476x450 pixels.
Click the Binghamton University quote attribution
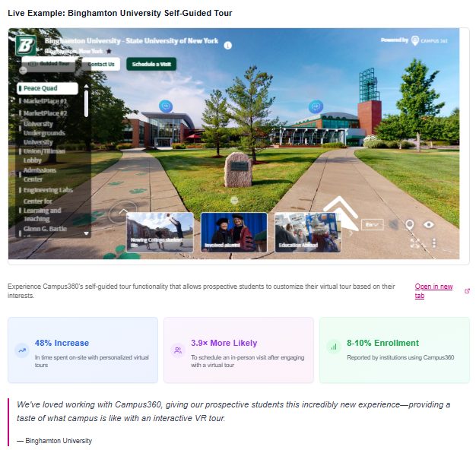54,441
